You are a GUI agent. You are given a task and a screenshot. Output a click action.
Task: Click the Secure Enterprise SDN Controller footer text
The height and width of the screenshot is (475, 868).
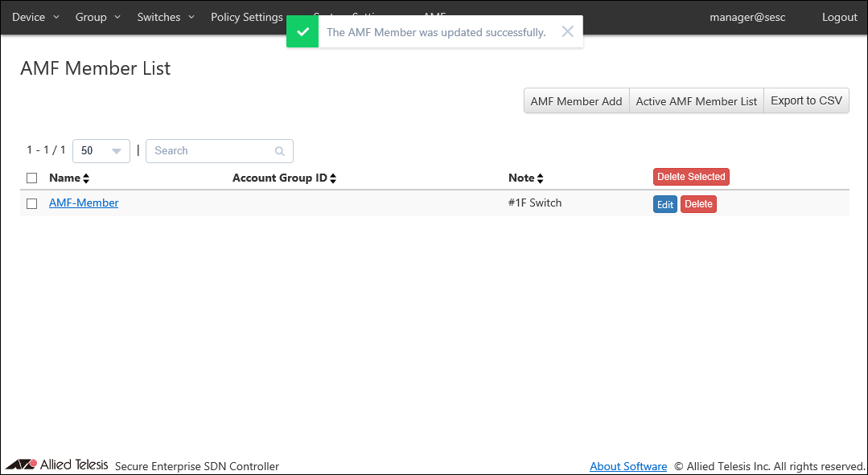(197, 466)
